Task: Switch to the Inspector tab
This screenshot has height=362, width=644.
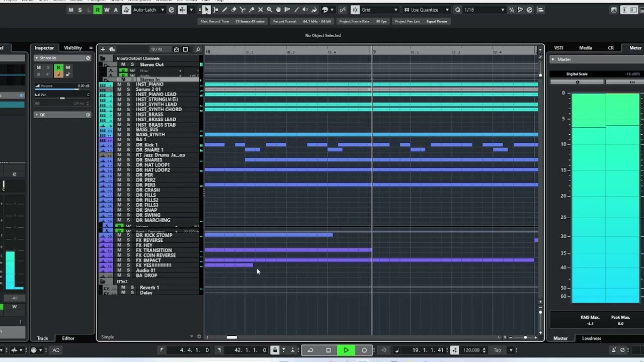Action: pos(44,48)
